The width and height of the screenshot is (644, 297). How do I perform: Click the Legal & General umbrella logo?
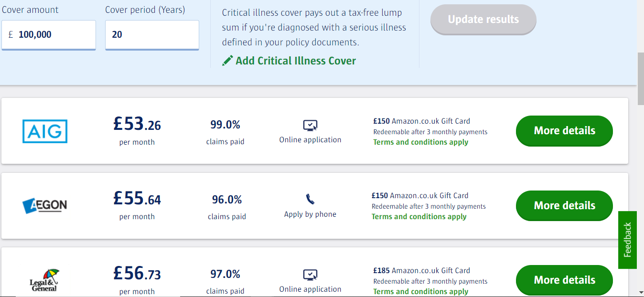(x=45, y=280)
